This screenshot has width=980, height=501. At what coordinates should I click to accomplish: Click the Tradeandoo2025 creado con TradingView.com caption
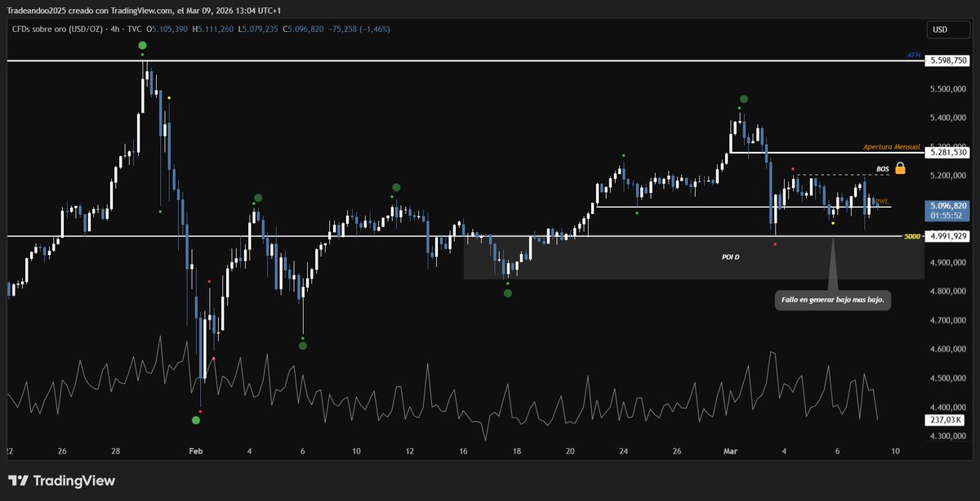[144, 11]
